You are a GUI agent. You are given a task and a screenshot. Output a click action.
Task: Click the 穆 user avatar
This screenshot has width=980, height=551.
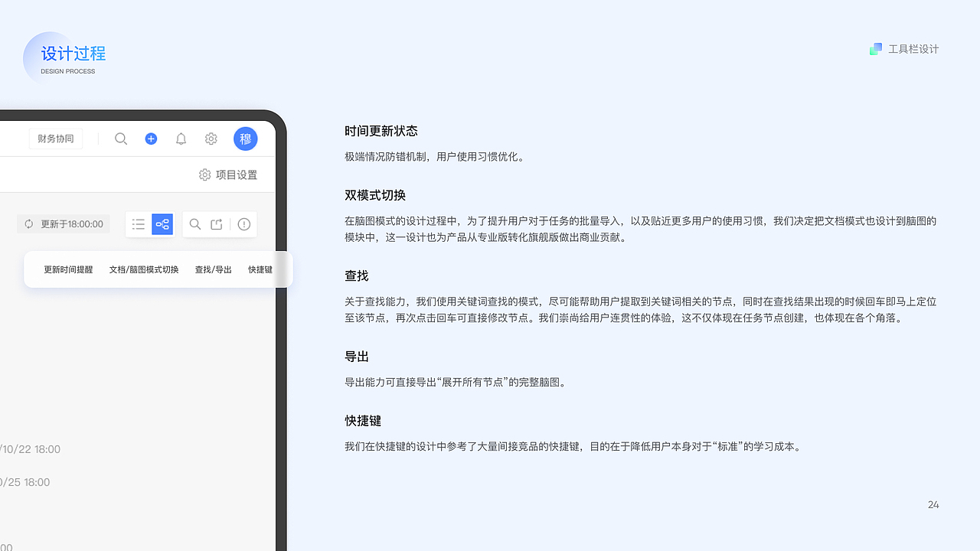(245, 139)
